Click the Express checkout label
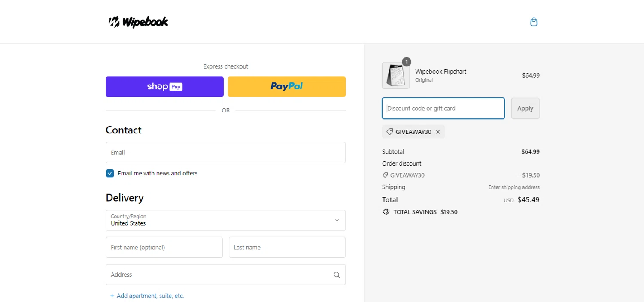 (x=226, y=66)
